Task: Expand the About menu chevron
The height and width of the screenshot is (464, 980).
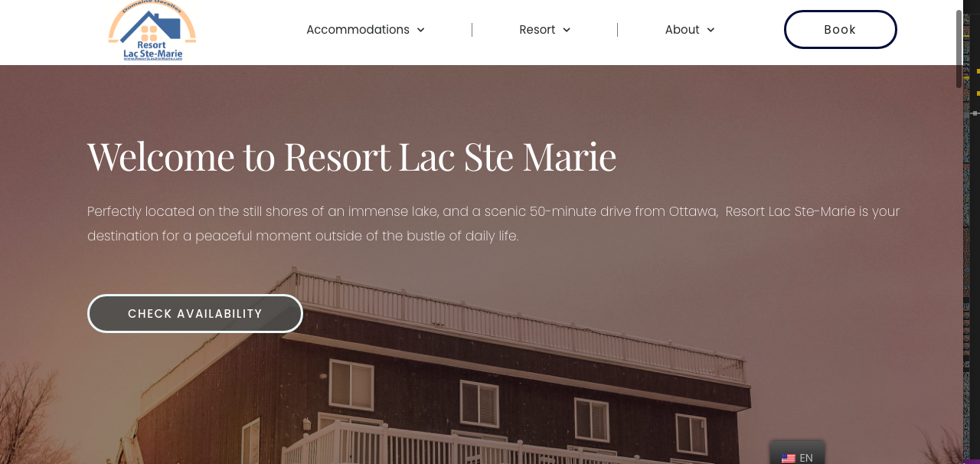Action: (710, 30)
